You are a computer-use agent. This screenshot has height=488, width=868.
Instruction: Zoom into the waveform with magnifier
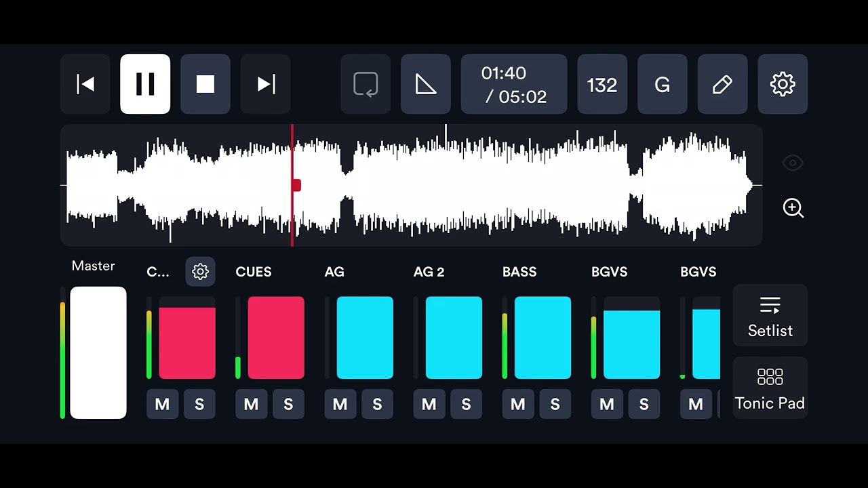(793, 208)
